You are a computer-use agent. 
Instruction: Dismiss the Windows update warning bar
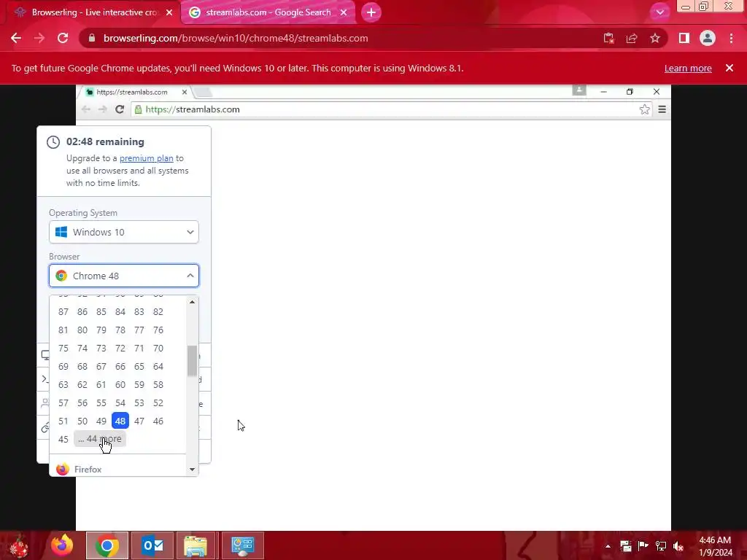pos(729,68)
